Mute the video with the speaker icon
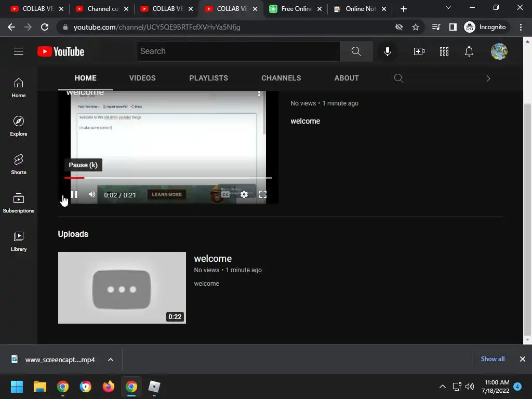 pos(92,194)
